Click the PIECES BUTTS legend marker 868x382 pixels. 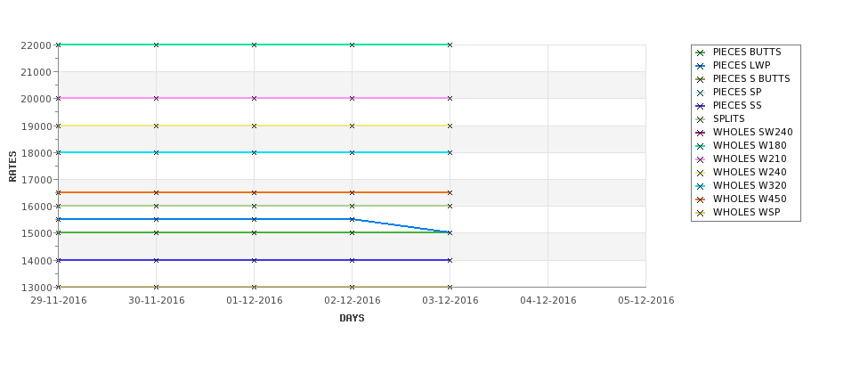[x=701, y=53]
